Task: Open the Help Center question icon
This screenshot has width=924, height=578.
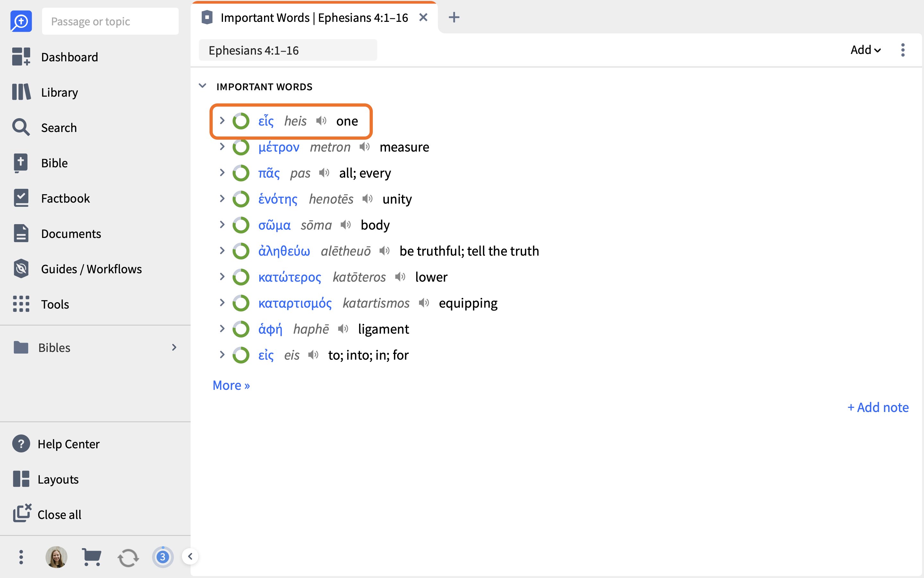Action: point(21,444)
